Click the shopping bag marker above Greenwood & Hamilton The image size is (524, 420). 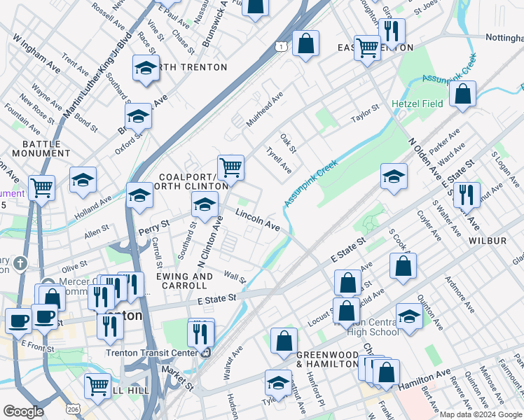pyautogui.click(x=284, y=342)
